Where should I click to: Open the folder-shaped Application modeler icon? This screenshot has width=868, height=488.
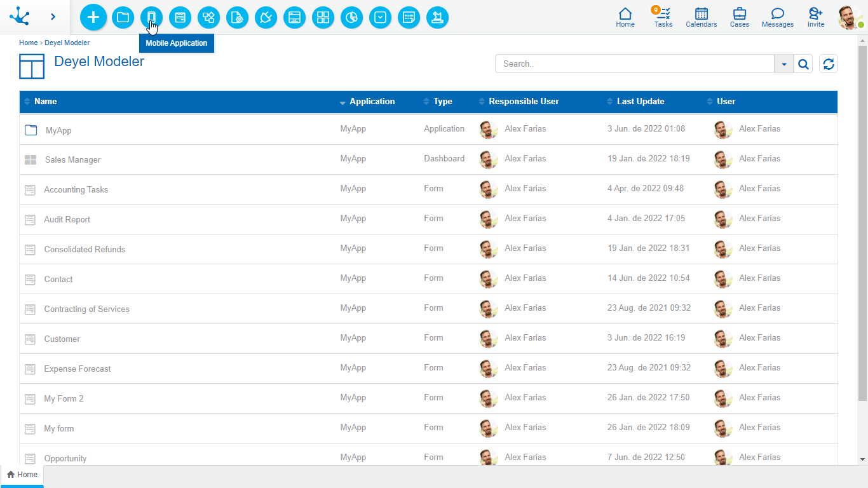coord(123,18)
